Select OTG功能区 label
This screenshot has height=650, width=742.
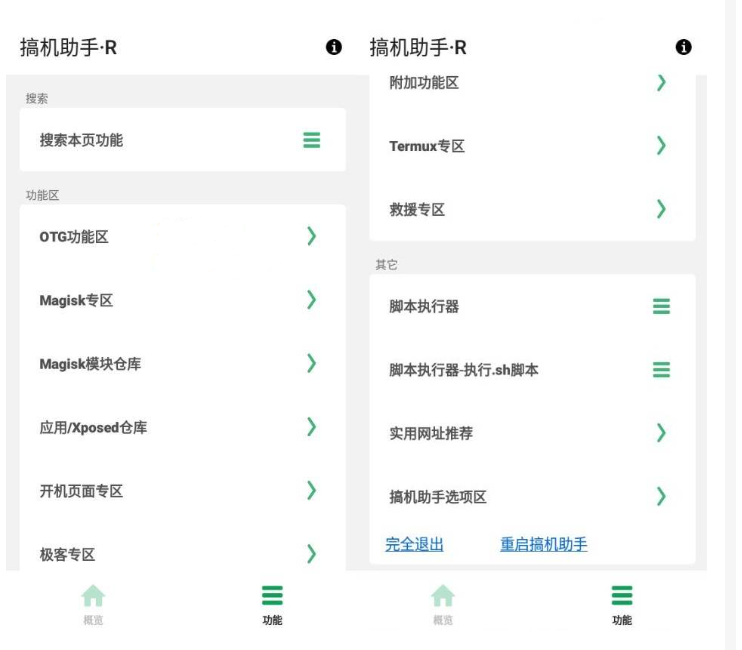(x=74, y=237)
